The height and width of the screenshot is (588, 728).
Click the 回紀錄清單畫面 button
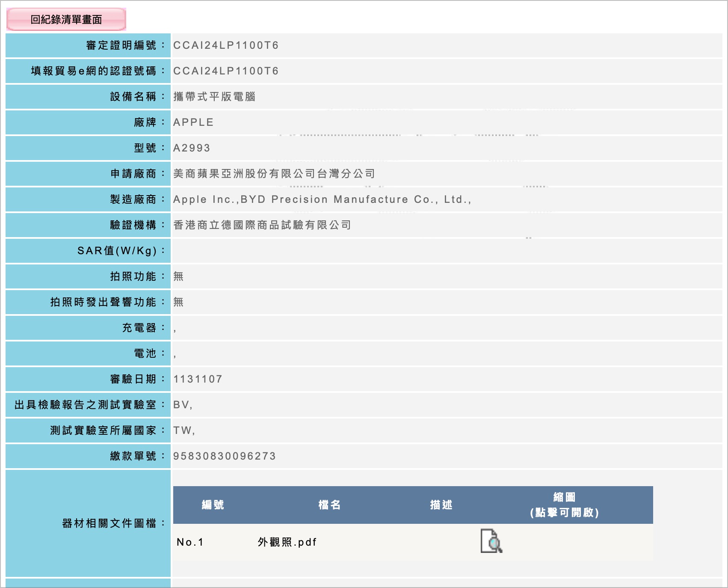[66, 19]
